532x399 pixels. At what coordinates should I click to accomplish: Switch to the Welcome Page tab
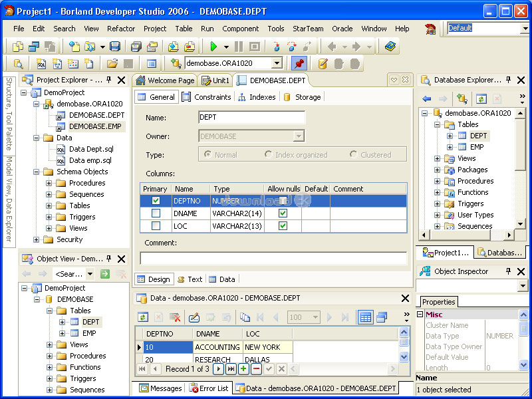165,80
